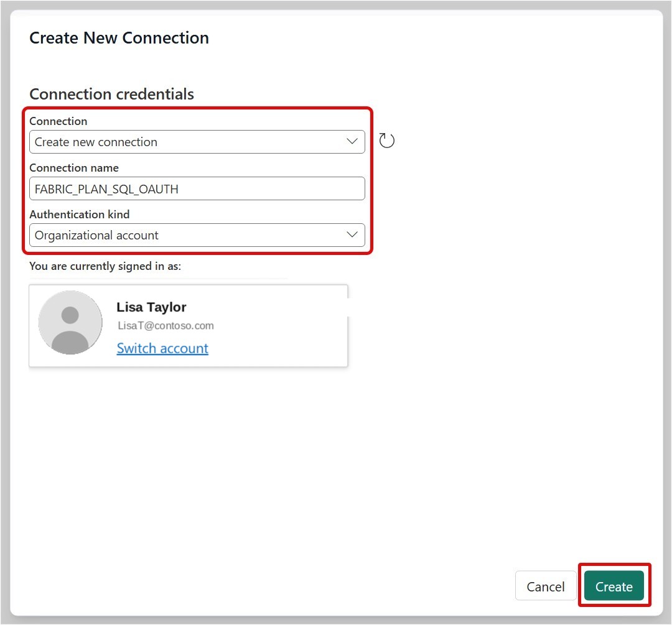Click the Create New Connection title
The width and height of the screenshot is (672, 625).
119,38
